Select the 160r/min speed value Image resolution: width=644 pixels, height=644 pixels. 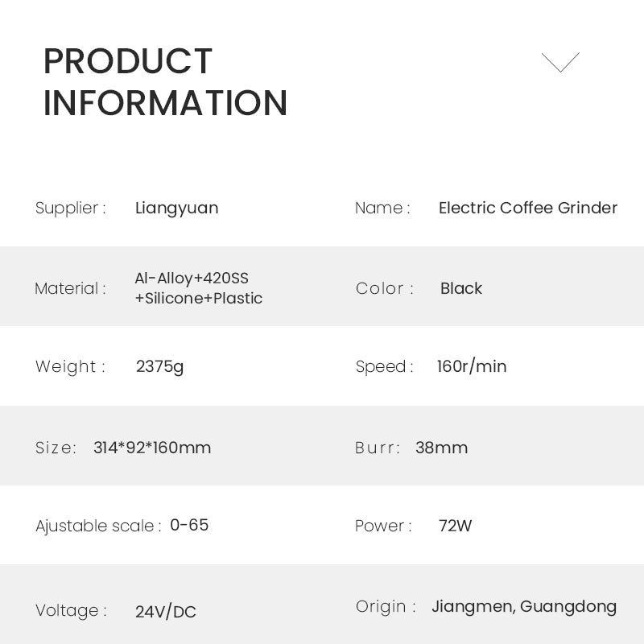[471, 366]
